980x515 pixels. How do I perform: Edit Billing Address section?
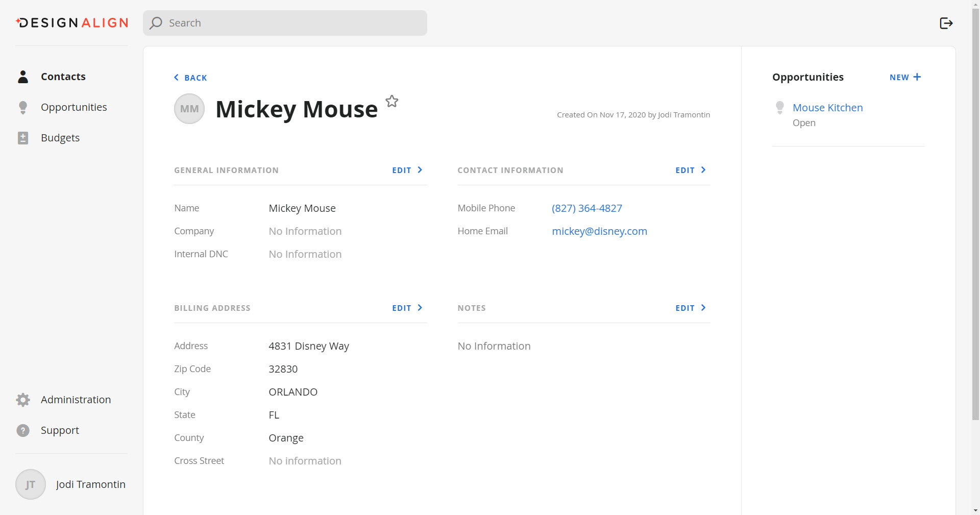click(x=402, y=308)
